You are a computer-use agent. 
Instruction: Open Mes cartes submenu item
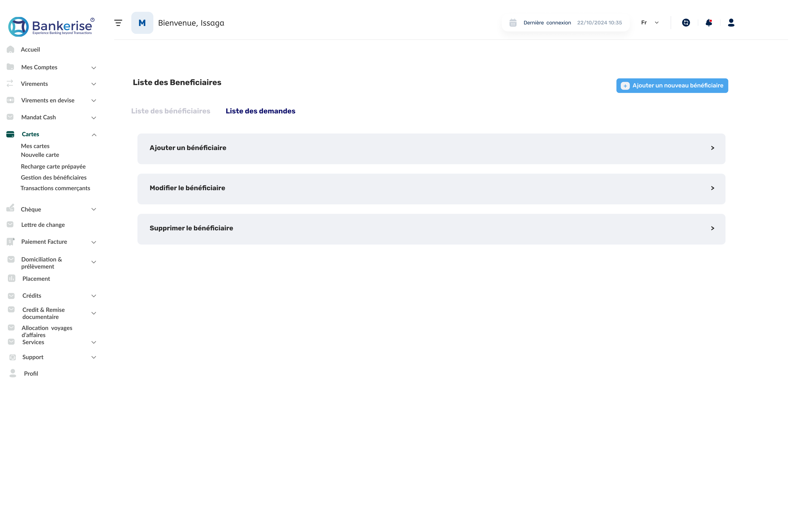pyautogui.click(x=35, y=146)
